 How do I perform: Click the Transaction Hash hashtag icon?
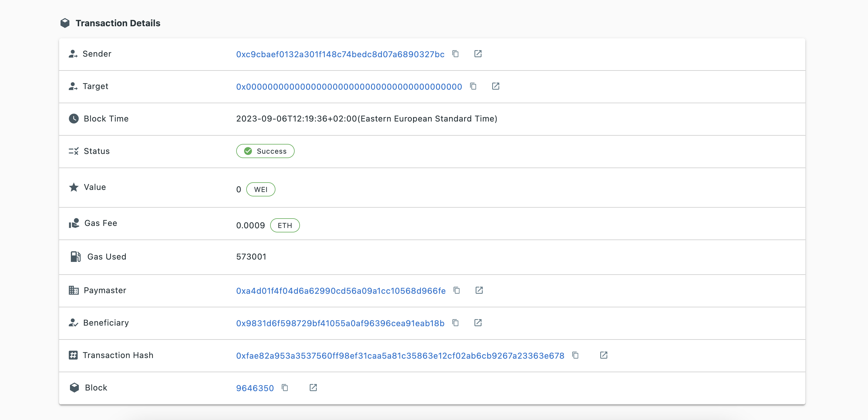click(73, 355)
